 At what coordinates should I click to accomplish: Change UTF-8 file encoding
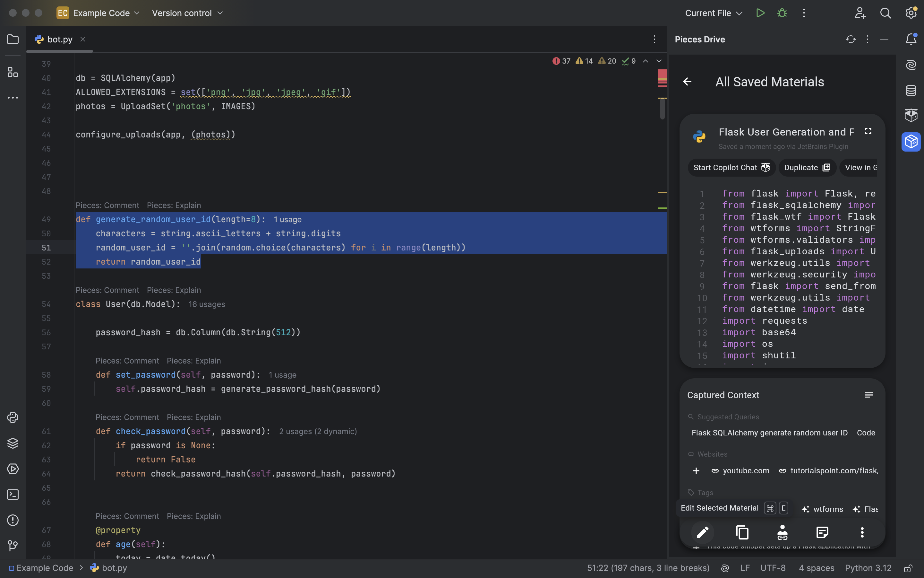773,568
